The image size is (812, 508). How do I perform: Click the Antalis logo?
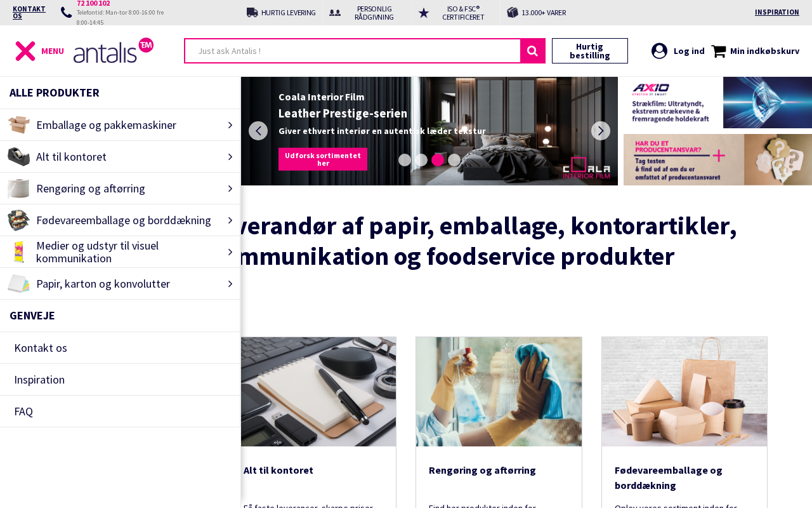114,50
